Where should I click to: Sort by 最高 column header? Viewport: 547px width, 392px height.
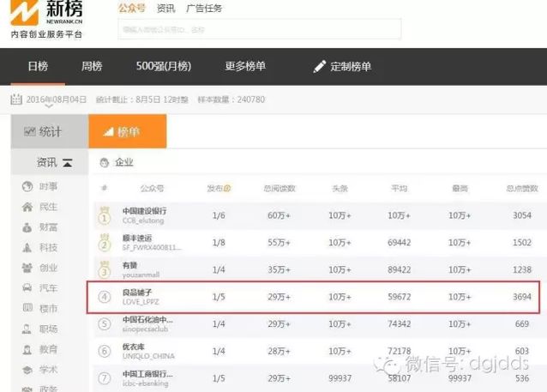(460, 189)
